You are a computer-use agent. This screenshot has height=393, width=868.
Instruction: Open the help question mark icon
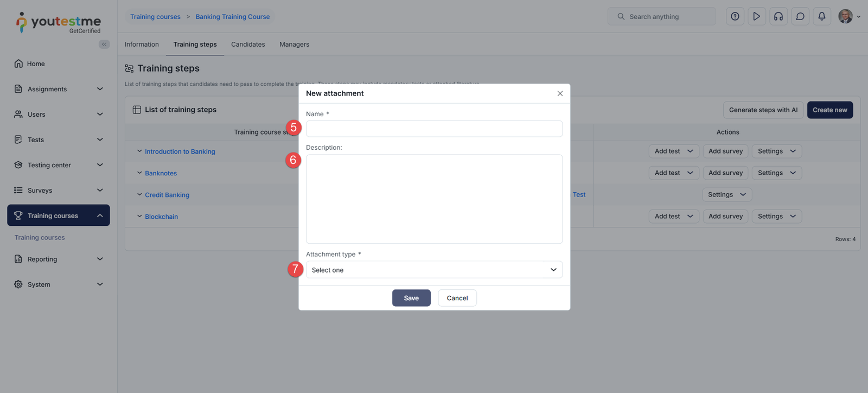pos(735,16)
